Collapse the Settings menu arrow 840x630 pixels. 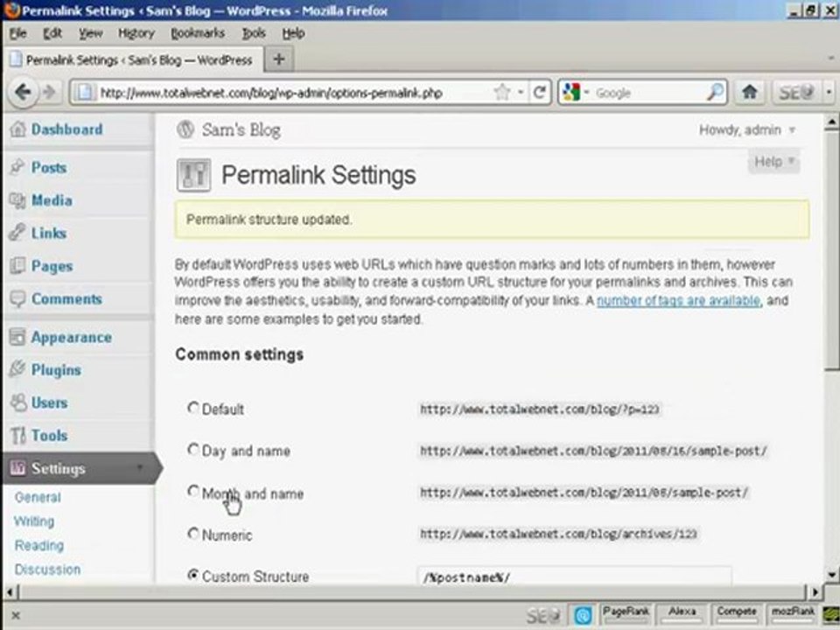click(140, 467)
